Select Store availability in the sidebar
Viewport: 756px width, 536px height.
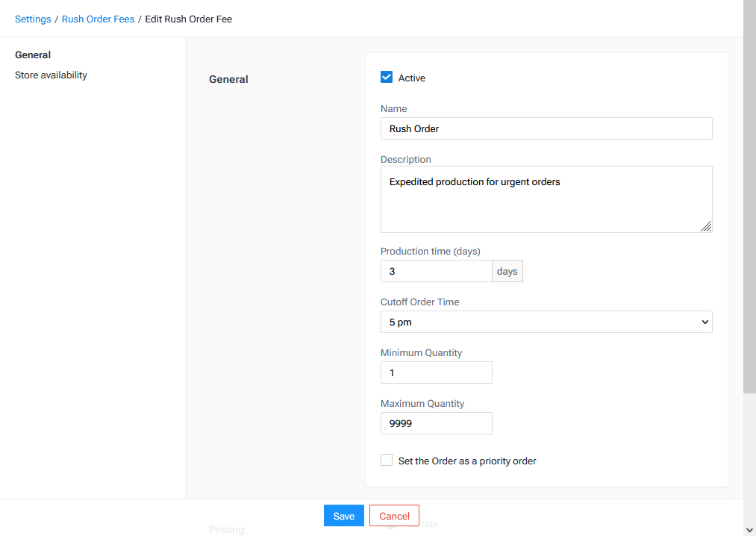point(51,75)
